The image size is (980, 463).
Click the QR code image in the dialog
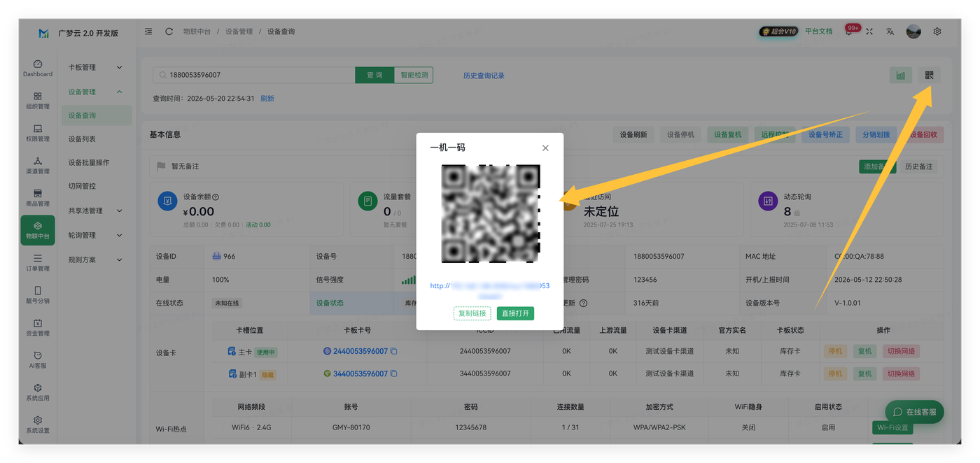(490, 213)
